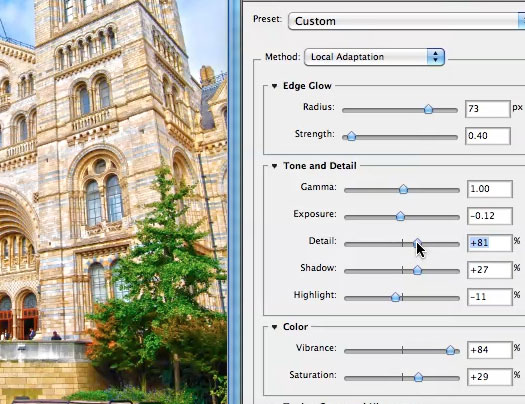Open the Preset dropdown showing Custom

tap(406, 21)
